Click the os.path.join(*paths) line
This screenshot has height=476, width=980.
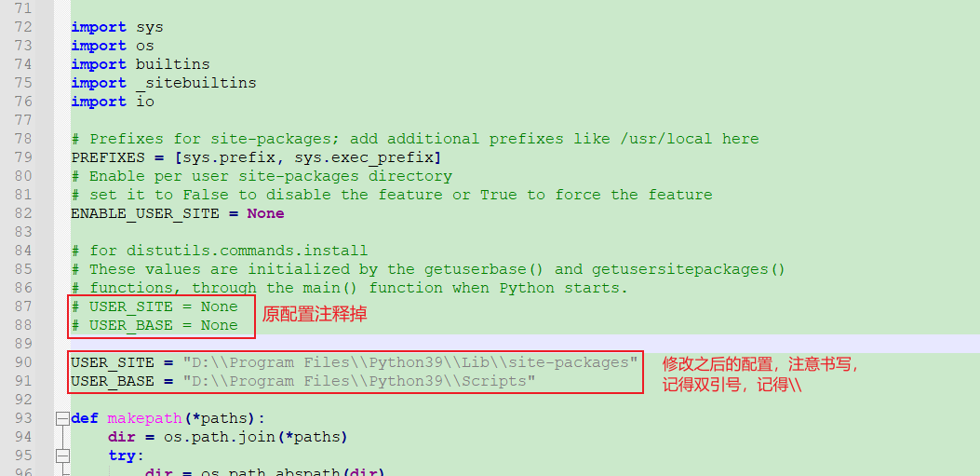[227, 437]
